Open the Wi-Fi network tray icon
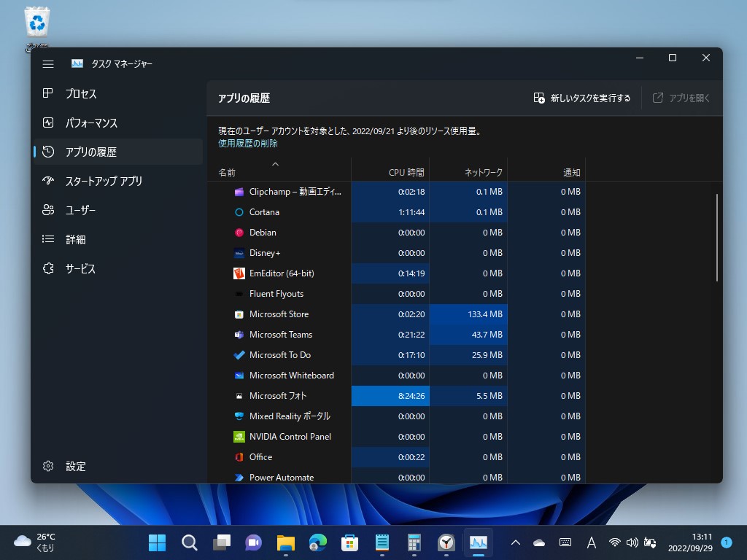Image resolution: width=747 pixels, height=560 pixels. click(615, 542)
